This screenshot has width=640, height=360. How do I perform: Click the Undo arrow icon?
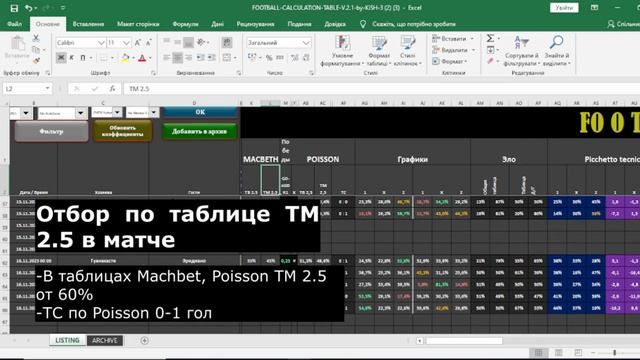pos(28,8)
